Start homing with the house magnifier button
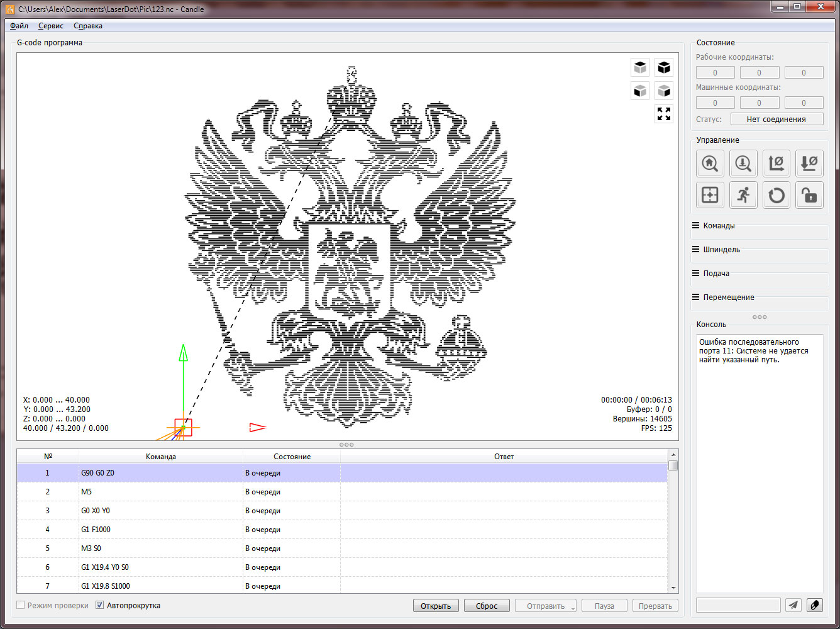The height and width of the screenshot is (629, 840). [710, 164]
